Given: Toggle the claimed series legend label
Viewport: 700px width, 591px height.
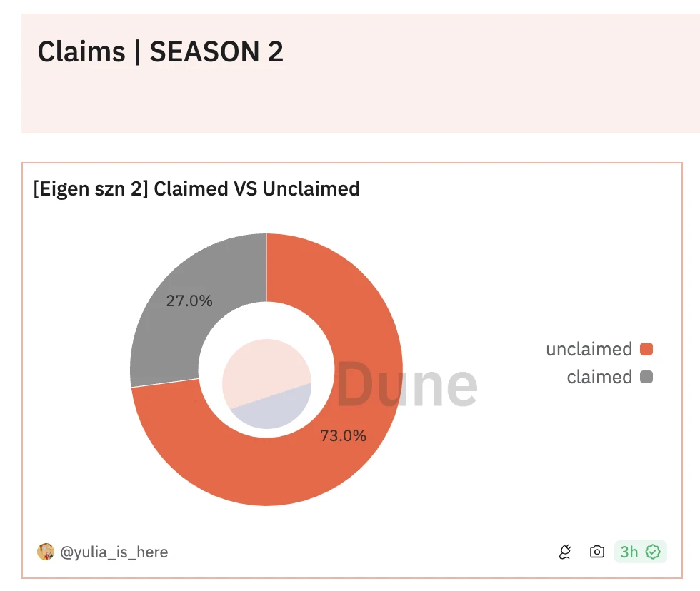Looking at the screenshot, I should pyautogui.click(x=599, y=377).
